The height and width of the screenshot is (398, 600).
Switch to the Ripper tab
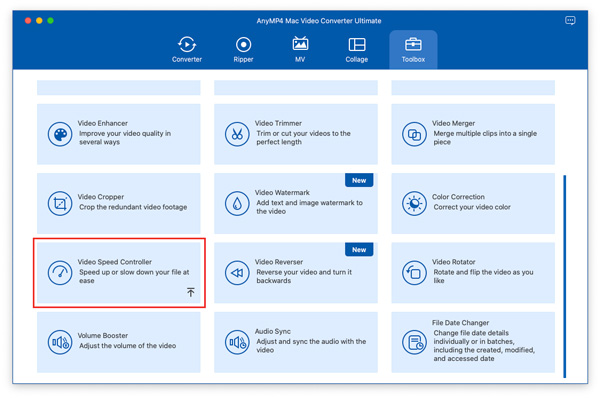pos(243,49)
